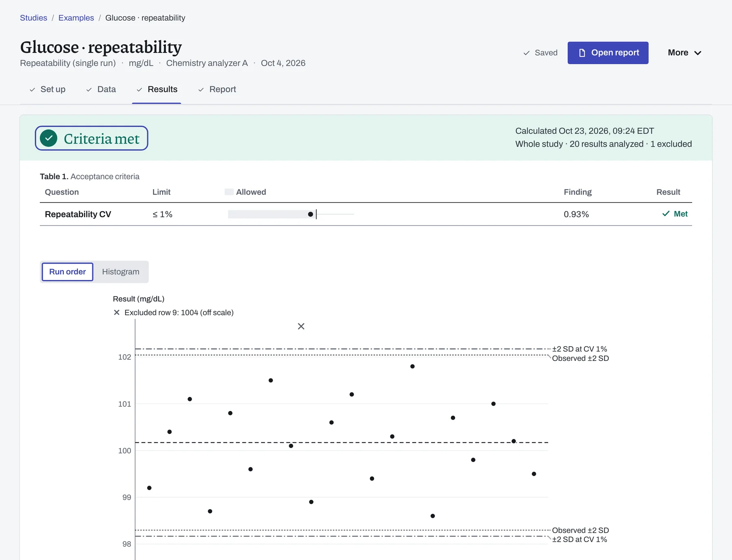This screenshot has width=732, height=560.
Task: Click the grey Allowed legend swatch
Action: tap(229, 192)
